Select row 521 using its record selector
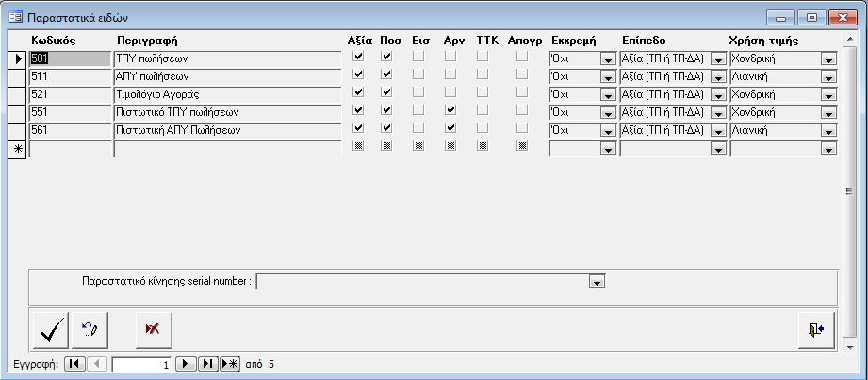This screenshot has width=868, height=380. point(18,94)
